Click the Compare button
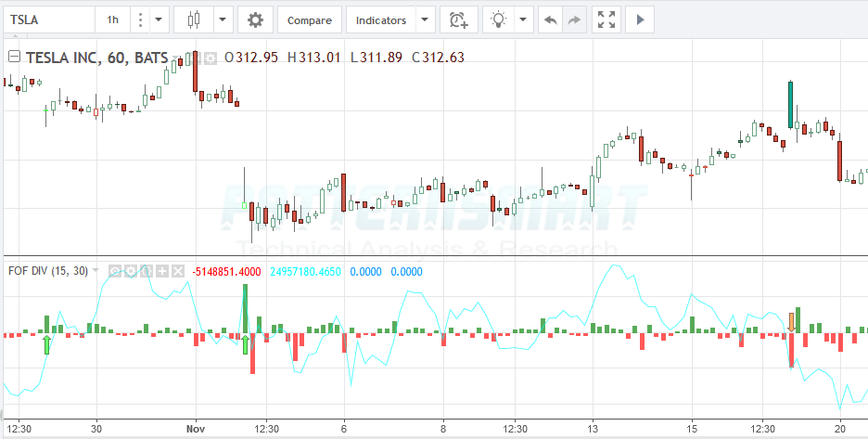 pyautogui.click(x=310, y=20)
